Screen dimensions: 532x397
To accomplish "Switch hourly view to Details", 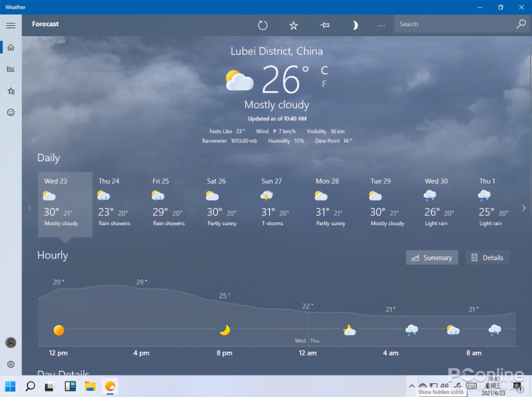I will tap(487, 257).
